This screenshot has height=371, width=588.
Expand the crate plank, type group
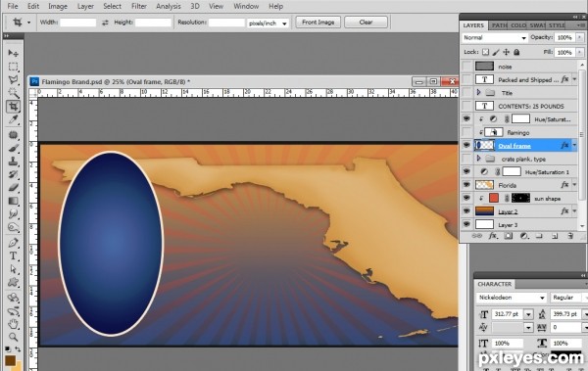point(478,159)
